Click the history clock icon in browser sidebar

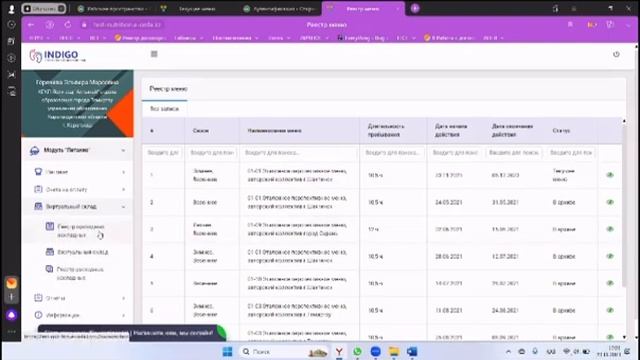coord(11,24)
